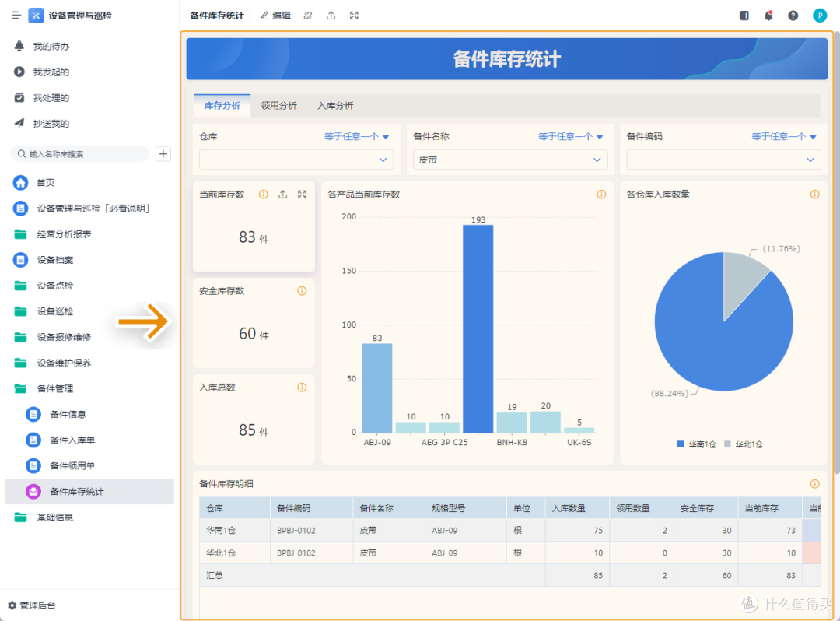Click the plus button beside the search box
The height and width of the screenshot is (621, 840).
pos(163,154)
